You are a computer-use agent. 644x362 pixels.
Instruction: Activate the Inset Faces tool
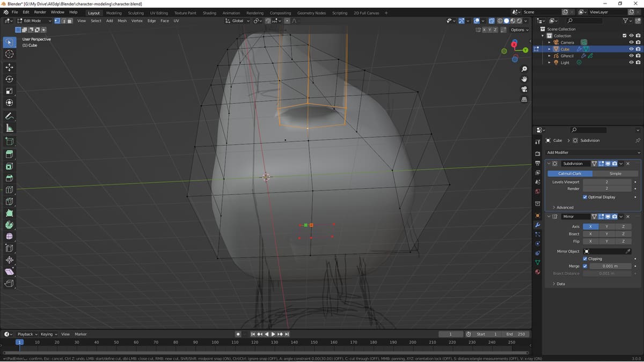[9, 166]
